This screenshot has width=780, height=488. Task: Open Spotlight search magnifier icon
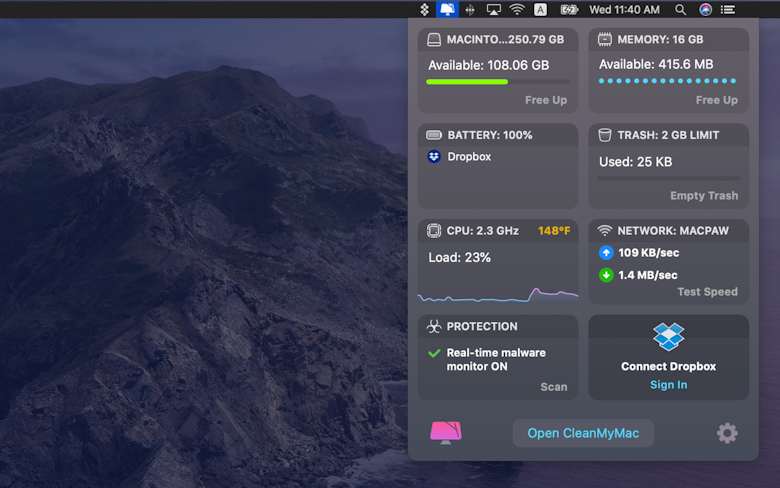pos(681,9)
